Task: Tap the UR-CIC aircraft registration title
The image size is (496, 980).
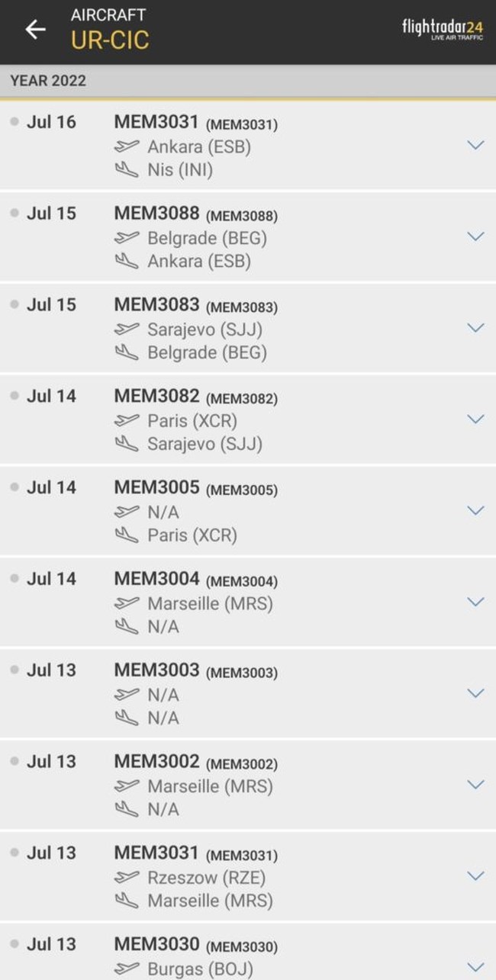Action: (x=110, y=40)
